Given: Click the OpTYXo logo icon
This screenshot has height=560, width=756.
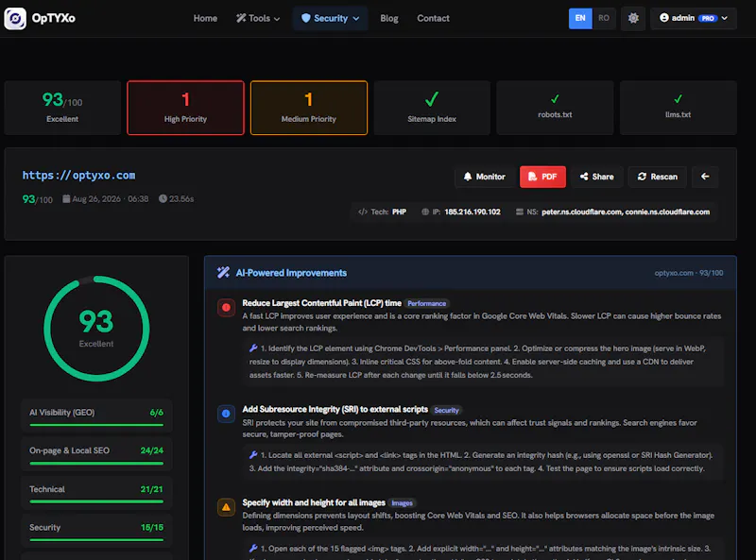Looking at the screenshot, I should pos(15,18).
